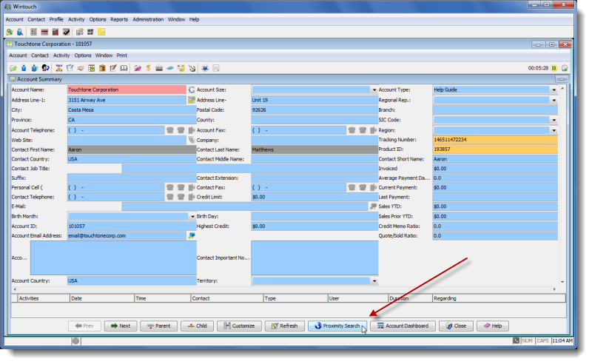Click the organization chart hierarchy icon

[59, 68]
